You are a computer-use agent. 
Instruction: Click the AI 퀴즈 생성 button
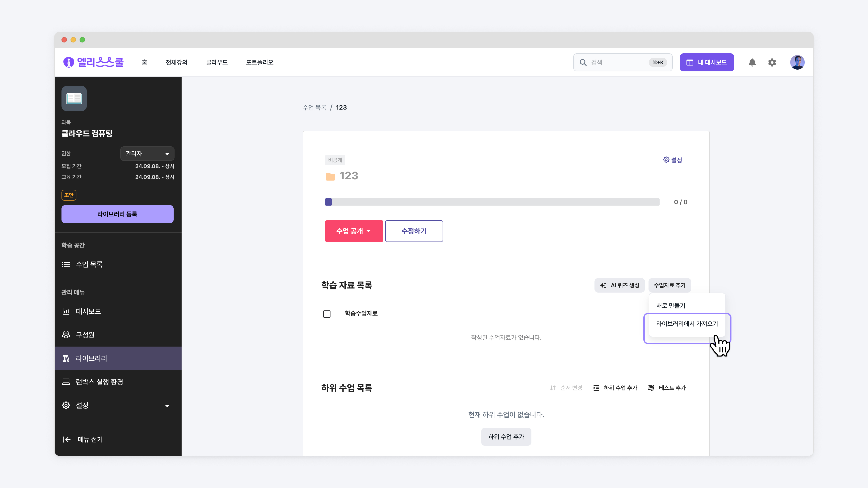619,285
